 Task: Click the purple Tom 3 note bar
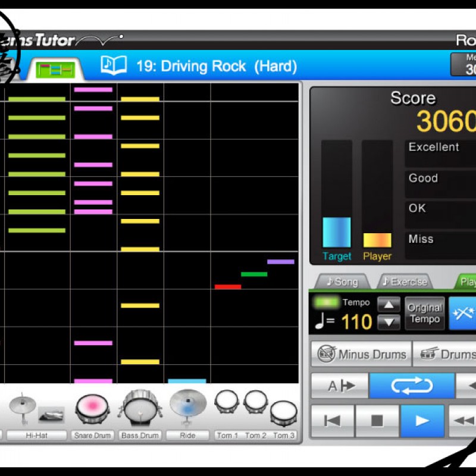(x=281, y=262)
